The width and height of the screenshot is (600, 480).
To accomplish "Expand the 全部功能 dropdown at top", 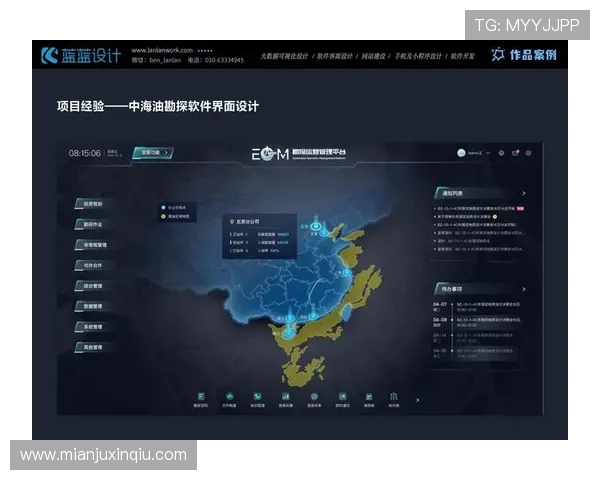I will point(155,153).
